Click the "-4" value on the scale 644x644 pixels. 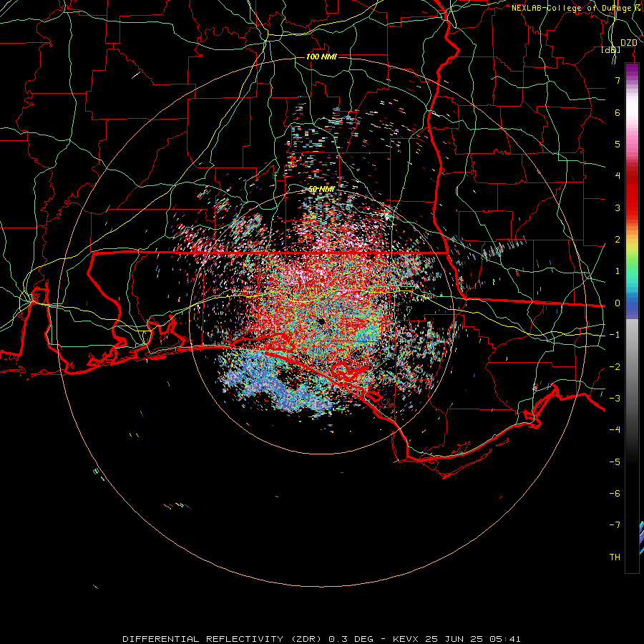(615, 430)
